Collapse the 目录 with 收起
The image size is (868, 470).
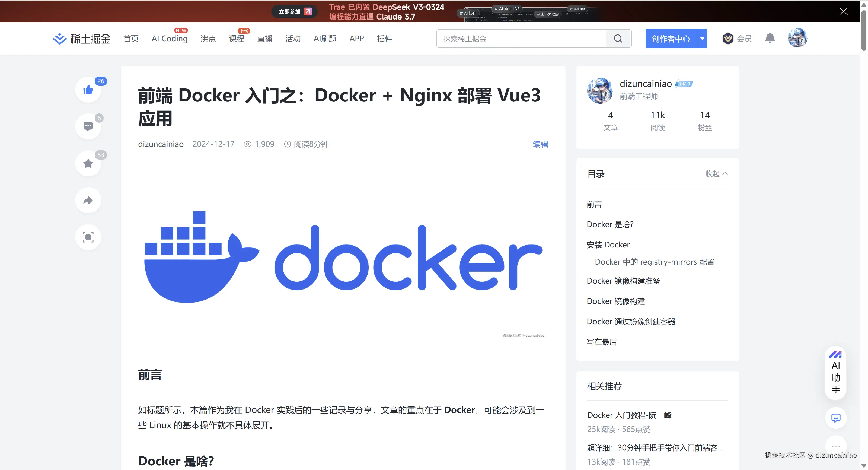tap(716, 174)
